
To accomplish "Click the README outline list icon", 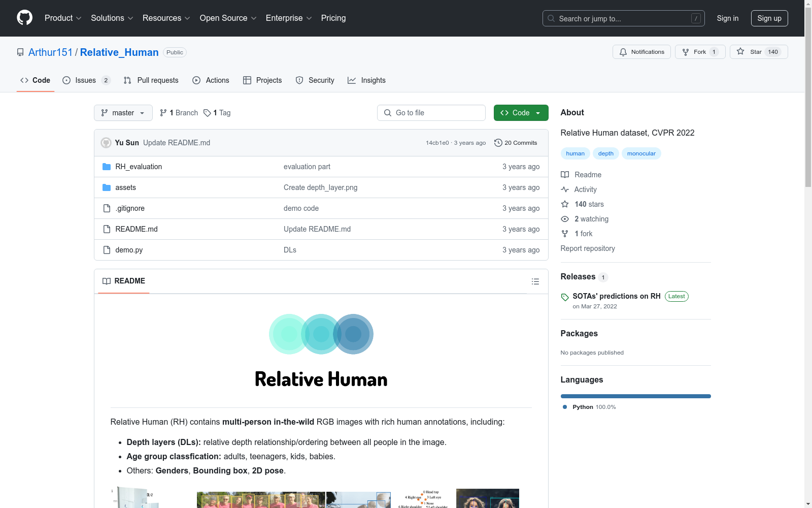I will tap(535, 281).
